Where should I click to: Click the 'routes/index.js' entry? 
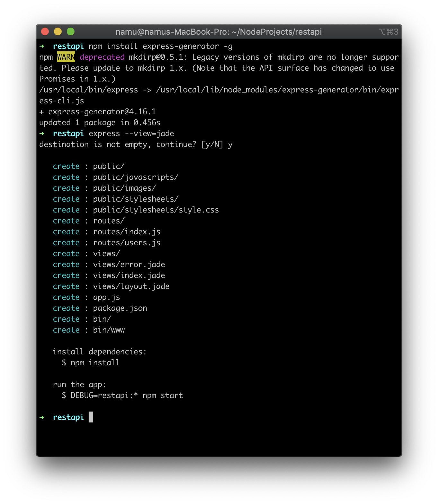[127, 232]
